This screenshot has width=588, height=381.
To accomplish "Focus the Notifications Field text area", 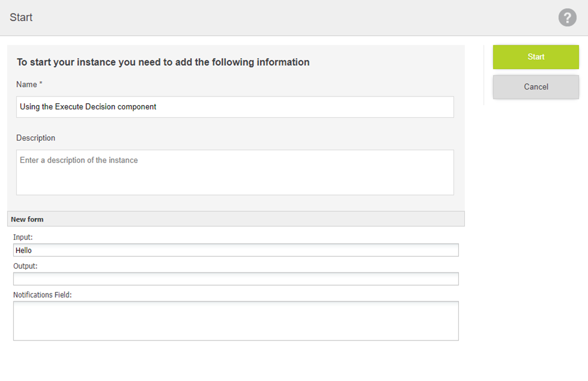I will click(236, 321).
